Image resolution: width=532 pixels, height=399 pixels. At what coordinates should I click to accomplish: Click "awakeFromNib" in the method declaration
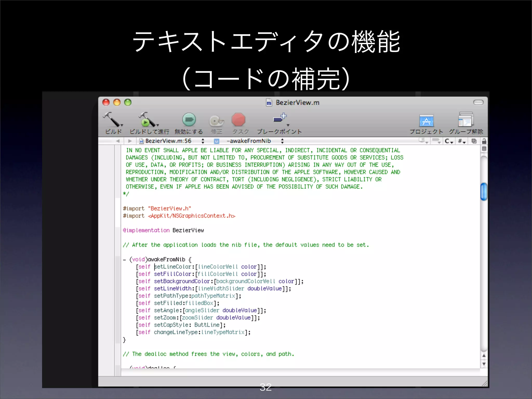point(167,260)
